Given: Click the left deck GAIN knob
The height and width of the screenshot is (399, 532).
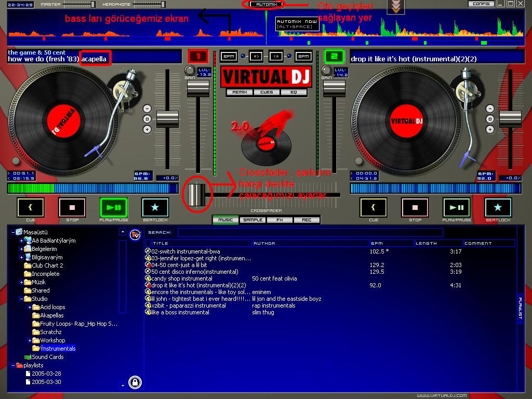Looking at the screenshot, I should tap(190, 70).
